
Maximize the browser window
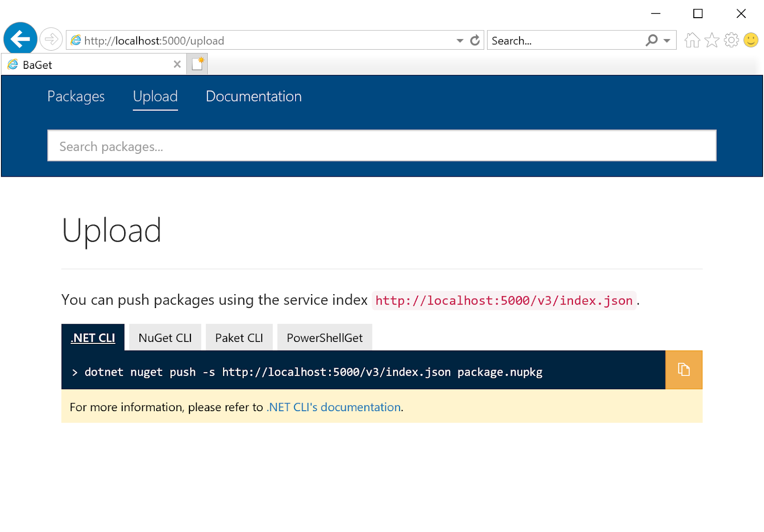click(698, 13)
